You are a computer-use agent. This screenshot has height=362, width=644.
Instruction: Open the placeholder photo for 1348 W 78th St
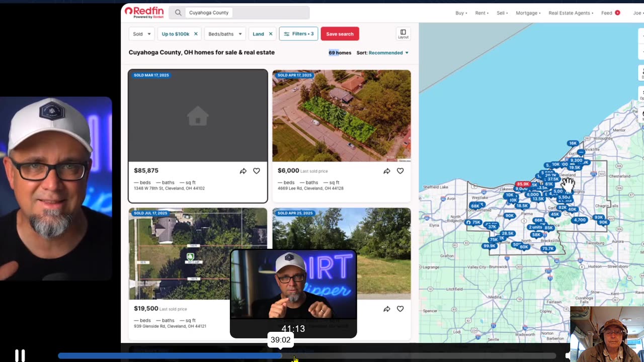pos(198,116)
